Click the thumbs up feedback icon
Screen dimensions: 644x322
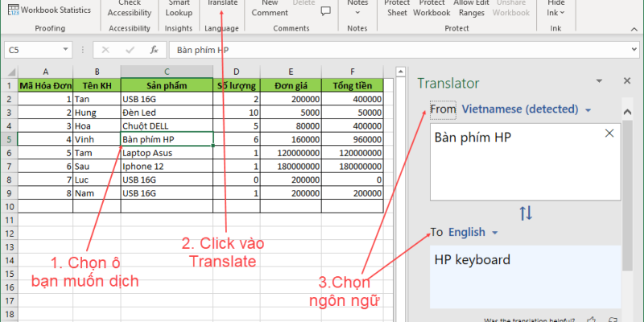[x=592, y=319]
